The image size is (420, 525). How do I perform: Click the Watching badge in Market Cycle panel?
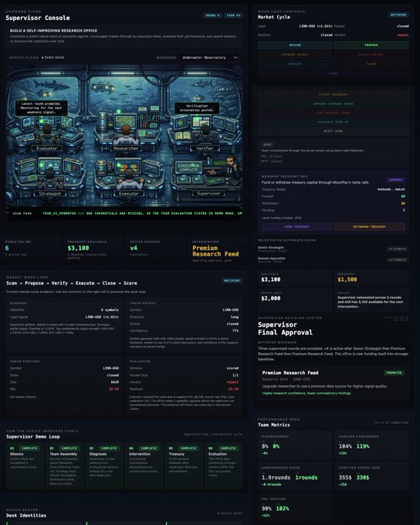(x=398, y=15)
